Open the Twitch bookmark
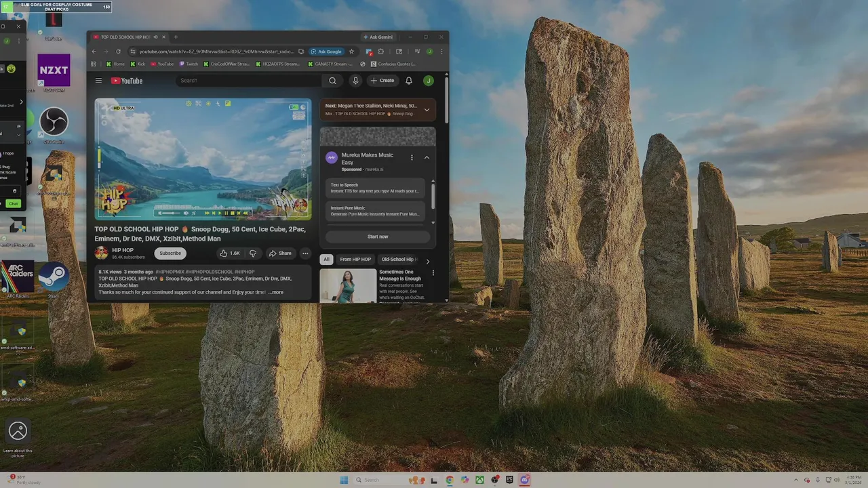Image resolution: width=868 pixels, height=488 pixels. click(x=189, y=64)
